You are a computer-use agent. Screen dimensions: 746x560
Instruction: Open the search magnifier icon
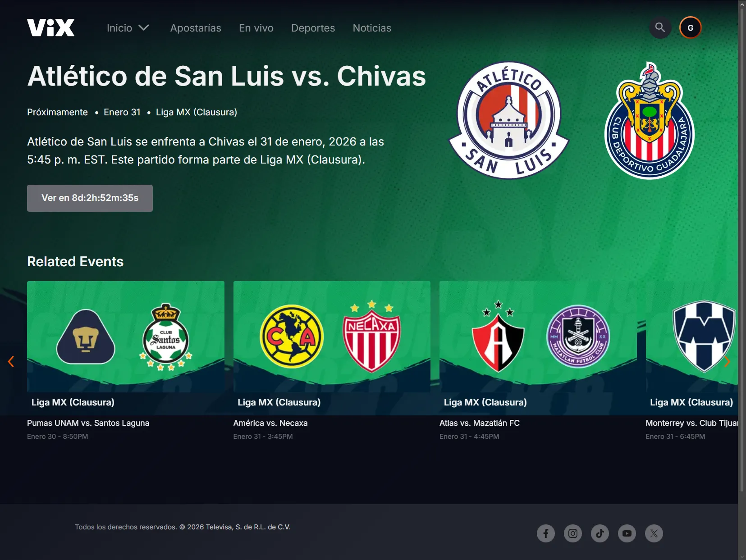[x=660, y=27]
